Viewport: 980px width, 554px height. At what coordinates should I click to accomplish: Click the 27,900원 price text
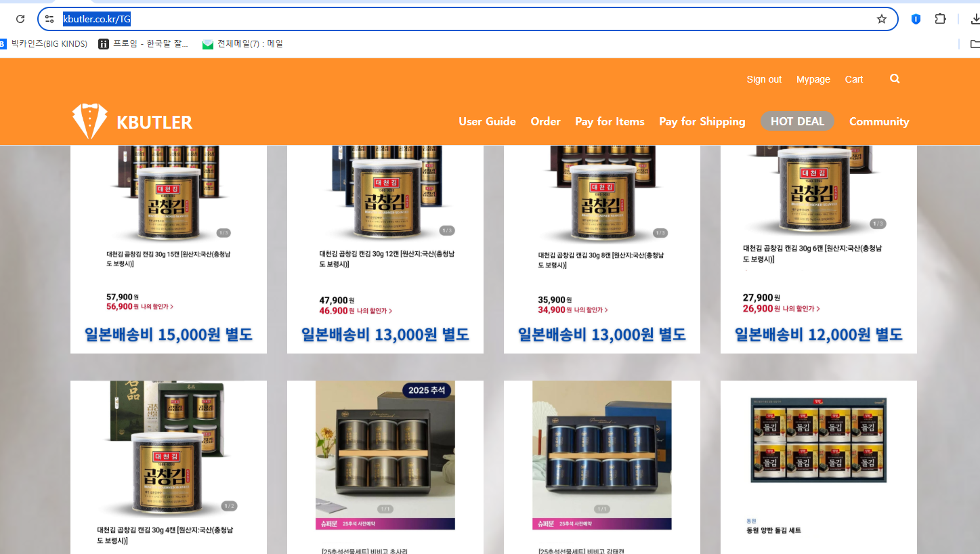tap(761, 298)
